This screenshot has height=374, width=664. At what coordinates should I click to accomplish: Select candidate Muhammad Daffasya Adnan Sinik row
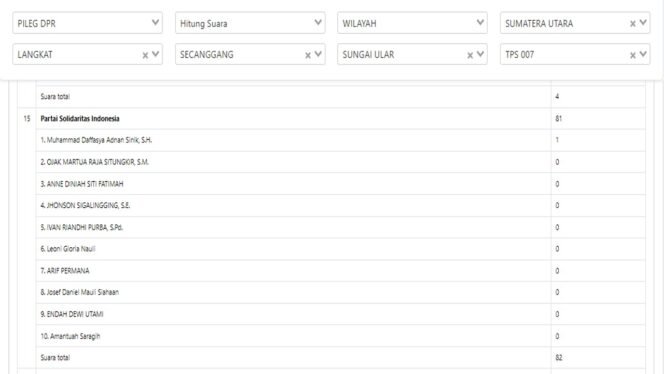[x=340, y=140]
